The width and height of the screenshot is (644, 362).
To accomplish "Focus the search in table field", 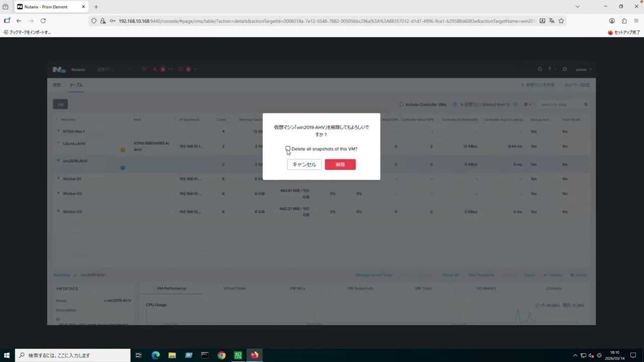I will pyautogui.click(x=561, y=105).
